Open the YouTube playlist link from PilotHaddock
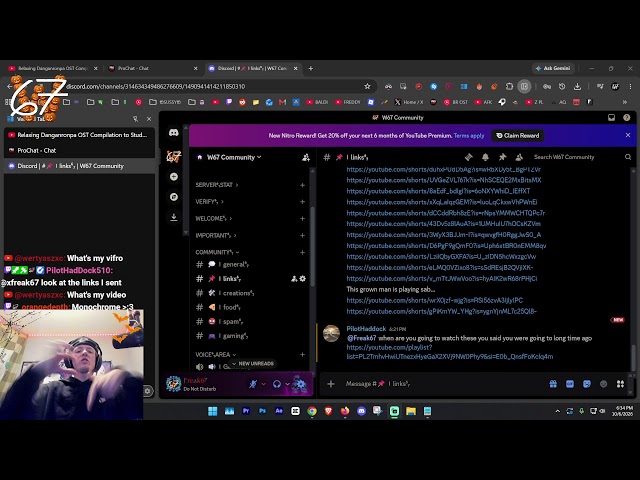The image size is (640, 480). click(x=449, y=352)
